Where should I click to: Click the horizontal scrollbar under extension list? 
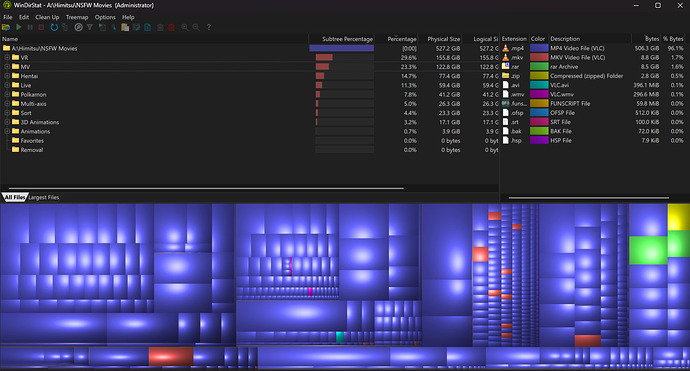(x=589, y=198)
